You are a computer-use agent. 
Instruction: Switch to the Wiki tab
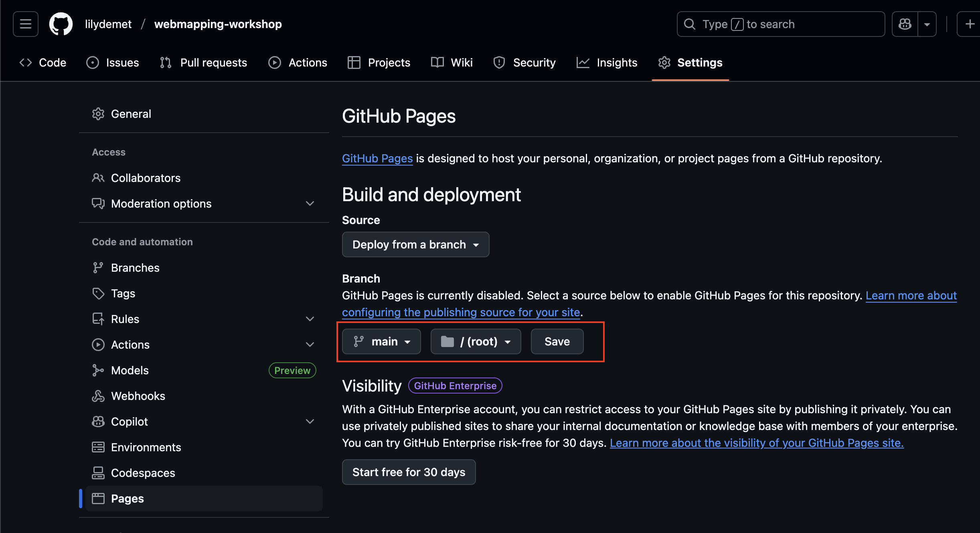pyautogui.click(x=452, y=63)
